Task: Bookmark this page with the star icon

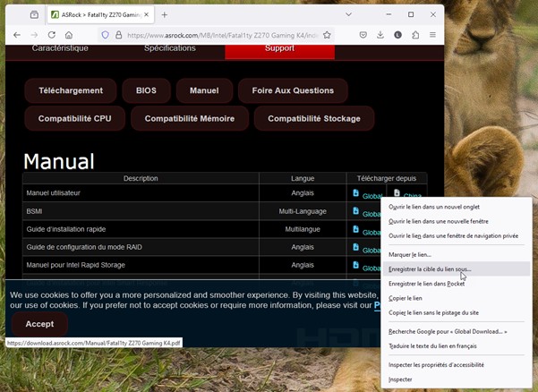Action: point(328,35)
